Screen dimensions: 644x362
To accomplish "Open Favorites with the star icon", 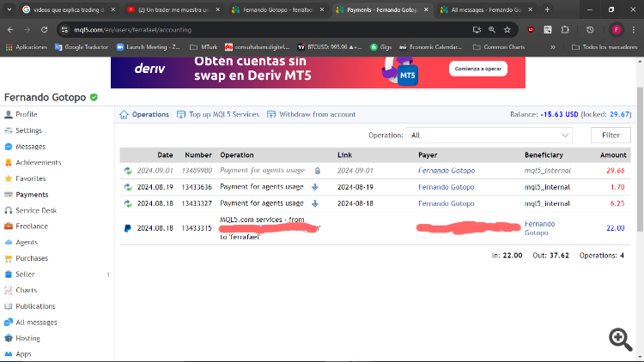I will 30,178.
